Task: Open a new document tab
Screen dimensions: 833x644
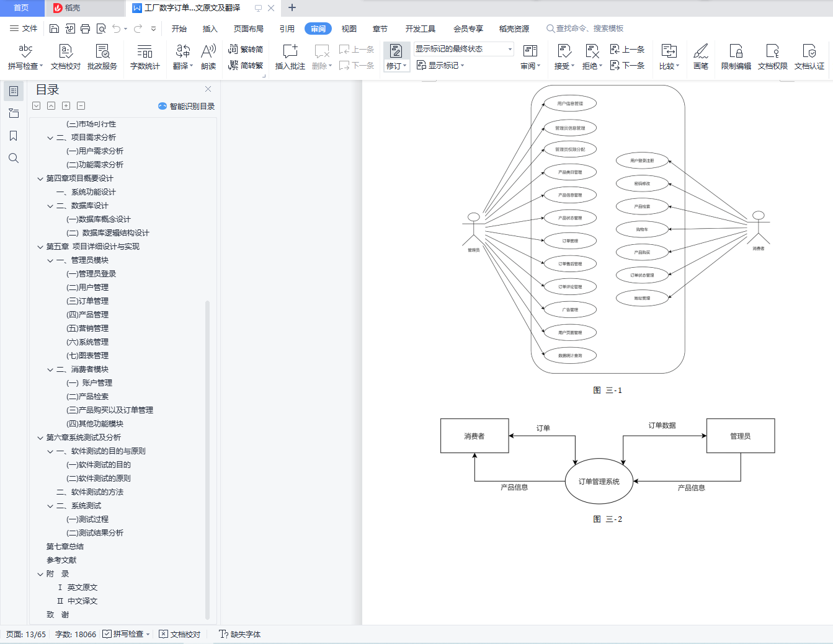Action: (292, 8)
